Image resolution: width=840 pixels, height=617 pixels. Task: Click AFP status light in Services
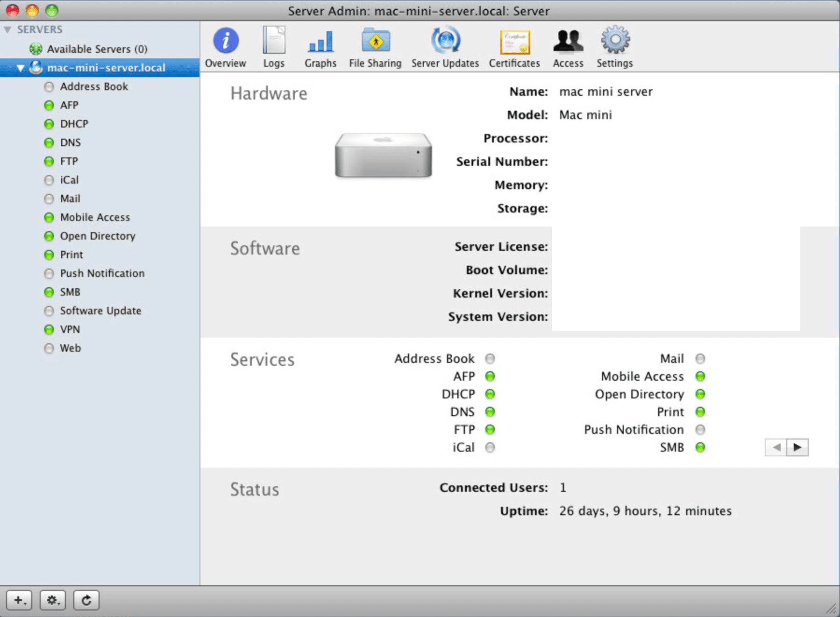490,376
